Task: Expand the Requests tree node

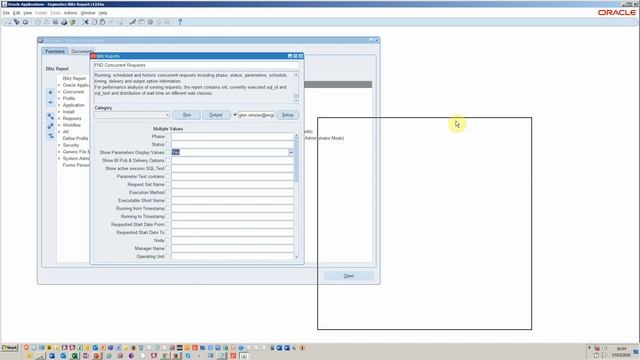Action: pos(59,118)
